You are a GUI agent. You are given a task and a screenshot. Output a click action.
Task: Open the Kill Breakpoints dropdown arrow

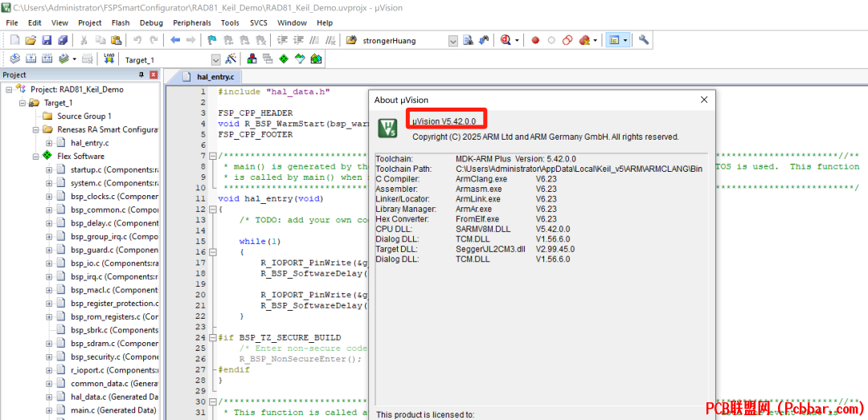click(595, 40)
